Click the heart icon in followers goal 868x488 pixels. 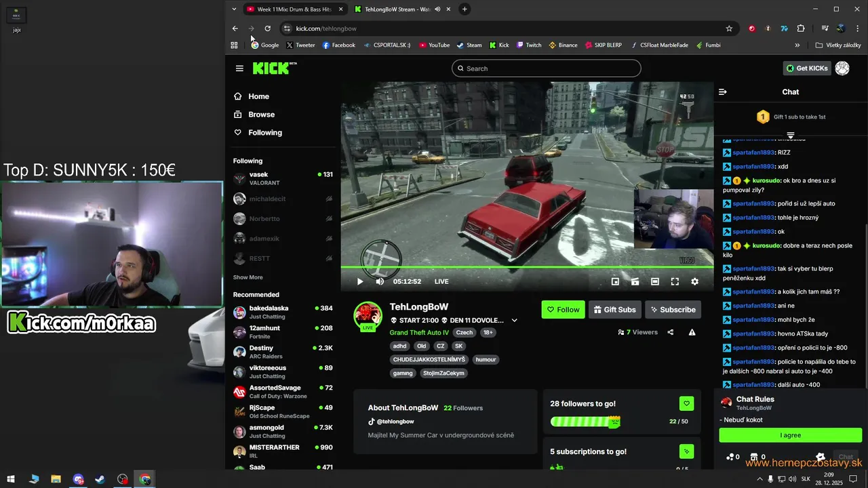point(686,403)
